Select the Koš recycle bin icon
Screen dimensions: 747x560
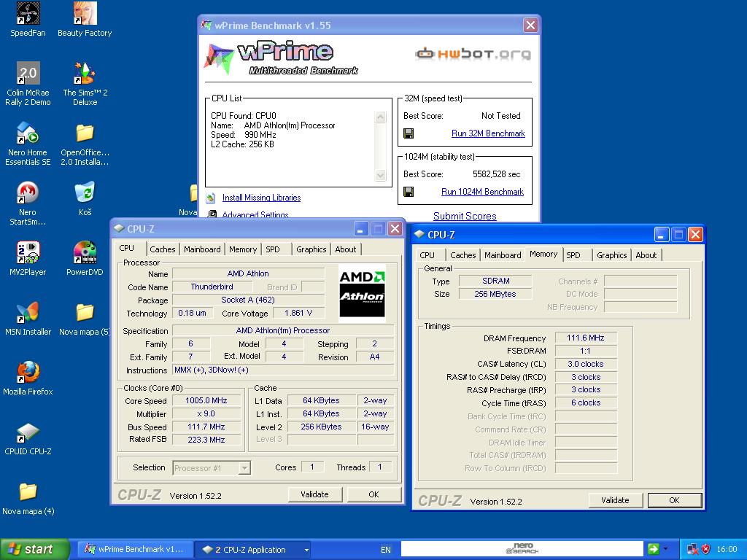[85, 198]
